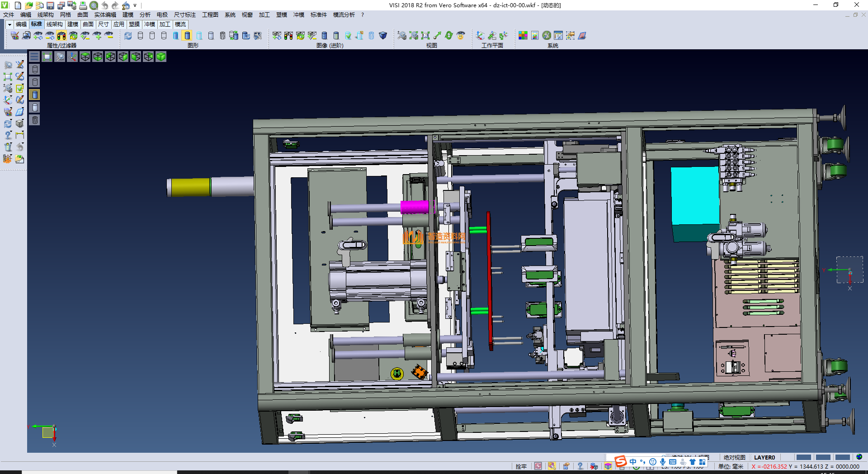
Task: Toggle the highlighted shaded cylinder display mode
Action: point(187,35)
